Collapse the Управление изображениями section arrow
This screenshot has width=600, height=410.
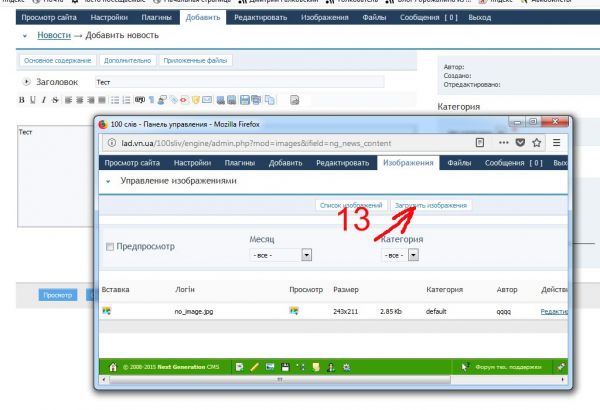(108, 181)
